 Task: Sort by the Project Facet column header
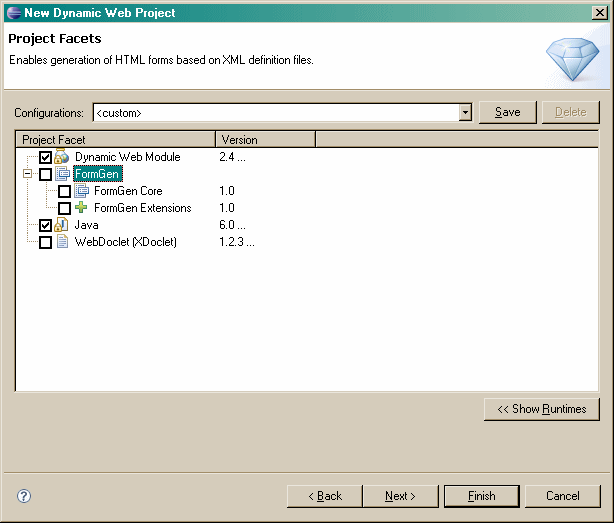point(115,140)
